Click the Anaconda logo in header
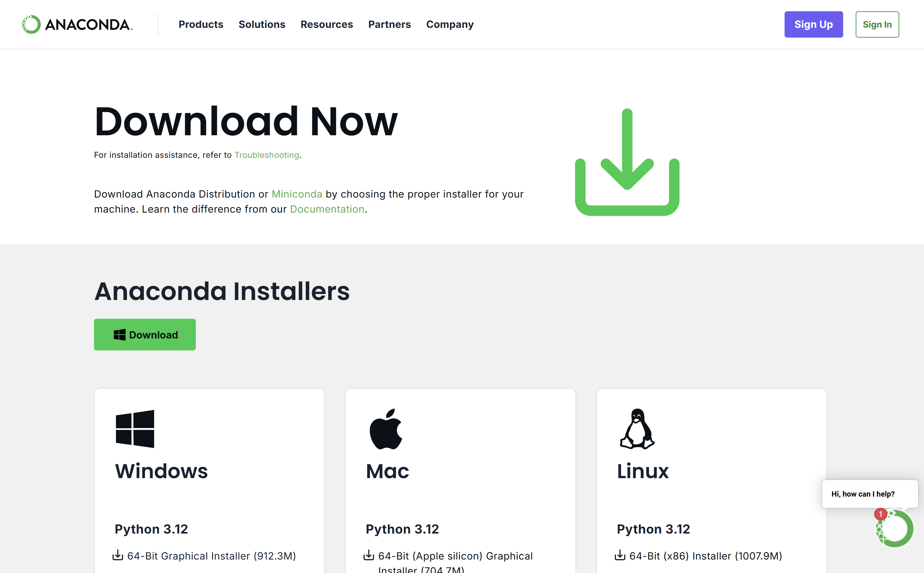Viewport: 924px width, 573px height. click(77, 25)
